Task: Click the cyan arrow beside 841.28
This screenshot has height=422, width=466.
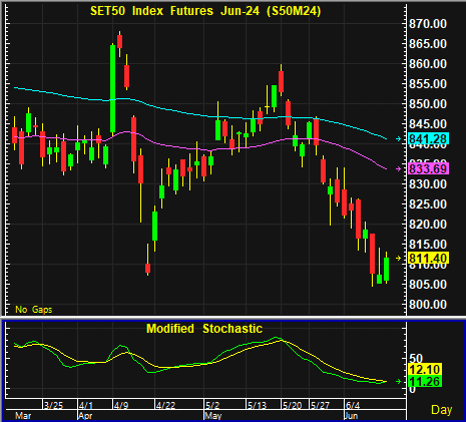Action: coord(398,139)
